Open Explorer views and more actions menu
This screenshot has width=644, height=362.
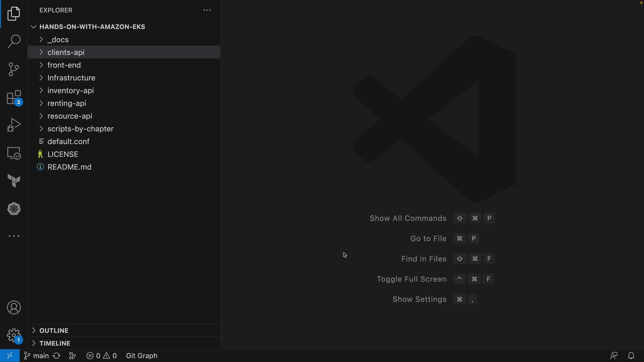click(207, 10)
